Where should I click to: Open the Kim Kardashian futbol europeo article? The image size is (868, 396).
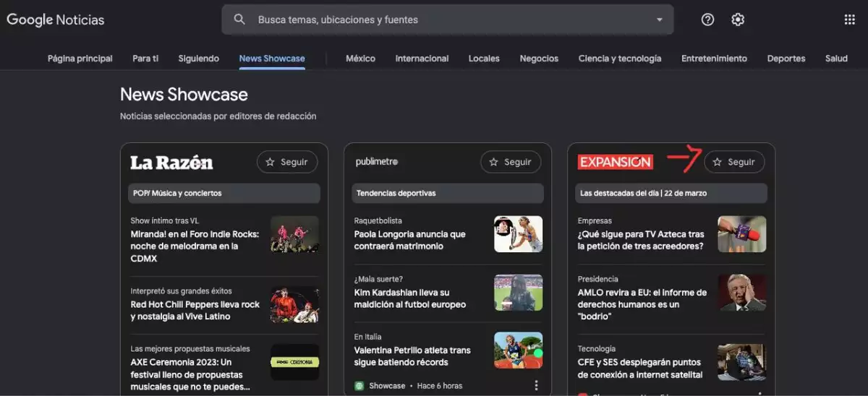click(409, 298)
